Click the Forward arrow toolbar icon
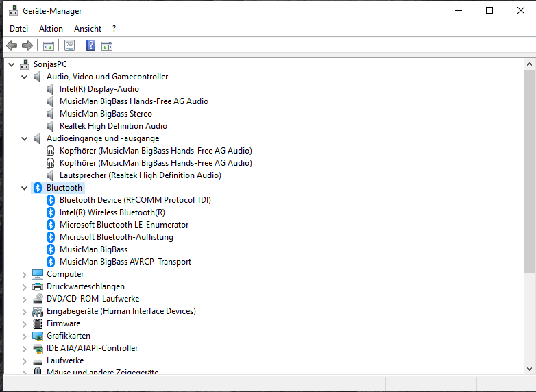The width and height of the screenshot is (536, 392). pos(27,45)
